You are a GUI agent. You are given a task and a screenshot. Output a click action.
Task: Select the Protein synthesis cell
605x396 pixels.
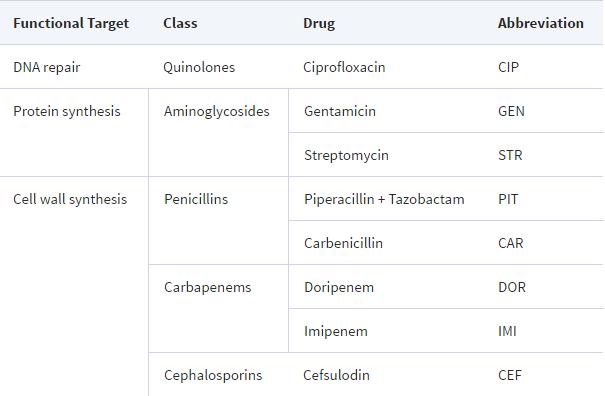pos(67,111)
